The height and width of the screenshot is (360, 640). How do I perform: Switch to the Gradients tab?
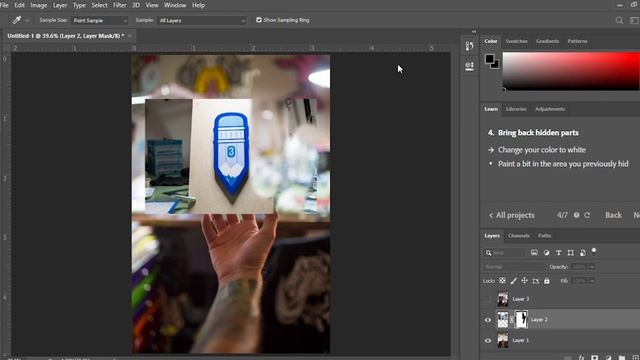pyautogui.click(x=547, y=41)
